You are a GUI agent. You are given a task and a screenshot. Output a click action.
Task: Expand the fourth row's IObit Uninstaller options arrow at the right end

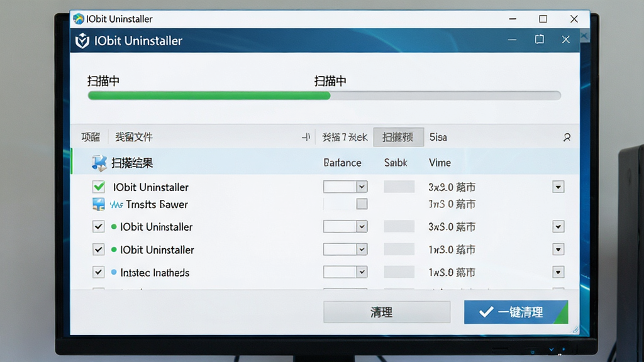pyautogui.click(x=558, y=250)
